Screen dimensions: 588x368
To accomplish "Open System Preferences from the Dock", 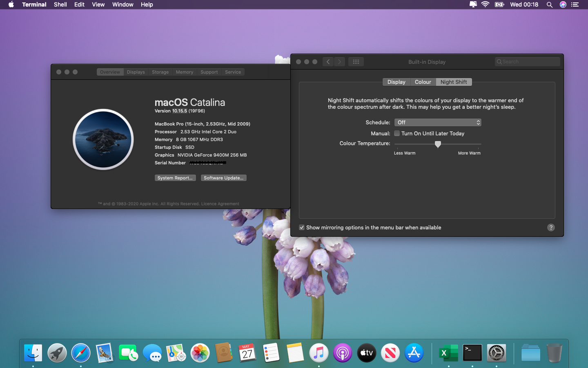I will click(x=496, y=353).
